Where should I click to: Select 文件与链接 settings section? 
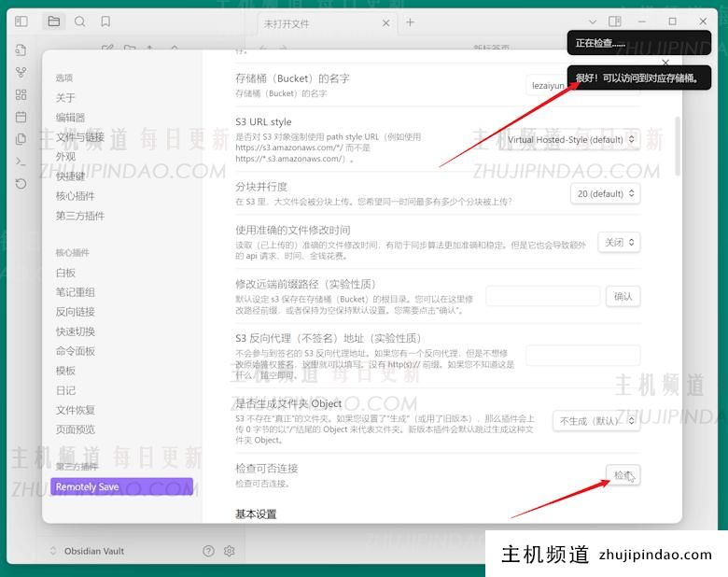(x=80, y=136)
